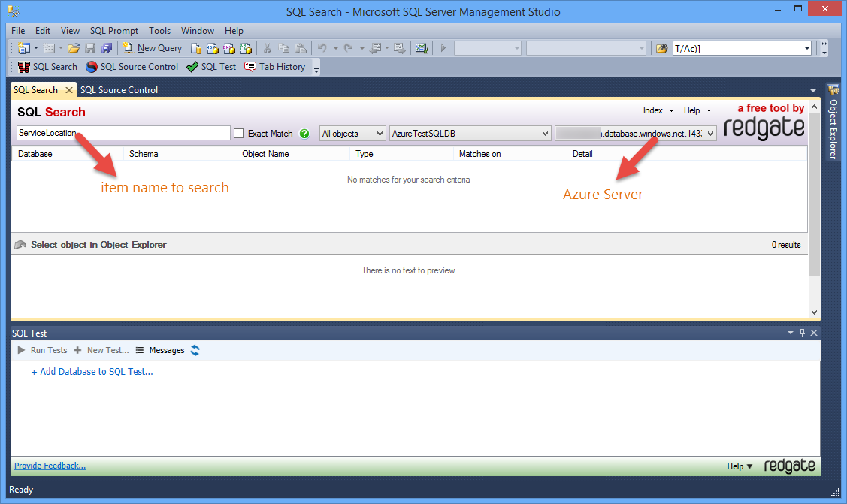Open the New Project dropdown arrow
Screen dimensions: 847x504
pyautogui.click(x=36, y=49)
